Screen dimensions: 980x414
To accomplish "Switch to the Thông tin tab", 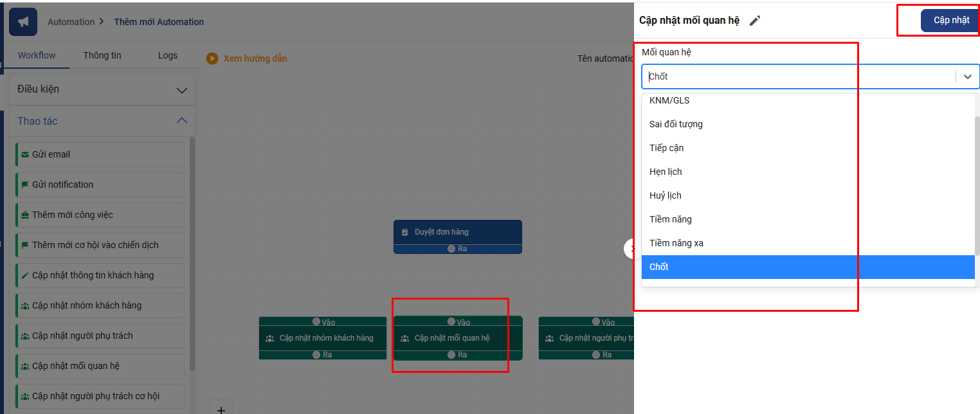I will pyautogui.click(x=102, y=55).
